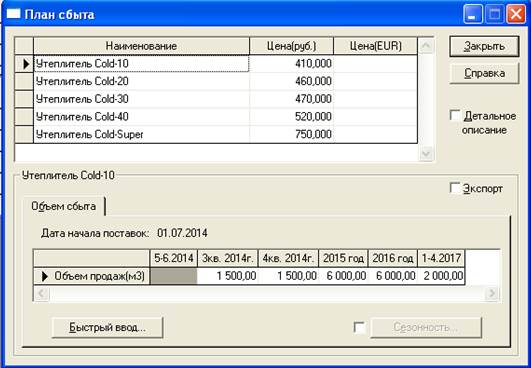Screen dimensions: 531x368
Task: Click the 3кв. 2014г. sales volume cell
Action: point(228,276)
